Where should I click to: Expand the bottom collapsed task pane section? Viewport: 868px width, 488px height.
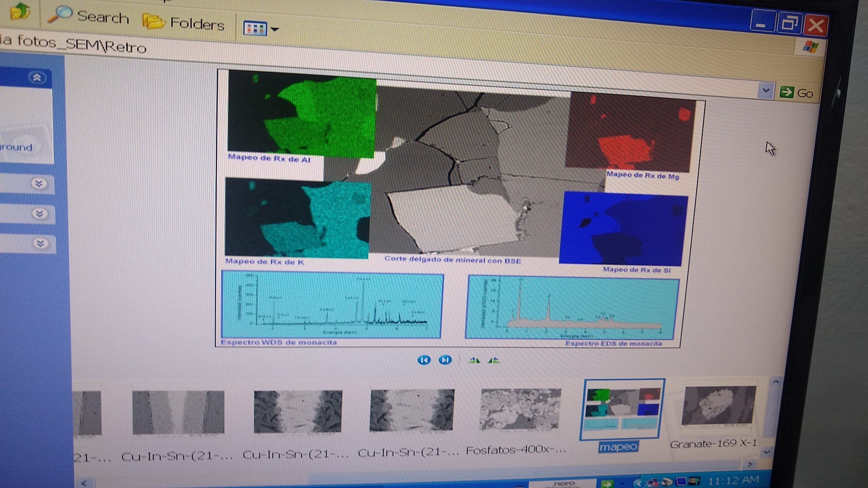[40, 243]
